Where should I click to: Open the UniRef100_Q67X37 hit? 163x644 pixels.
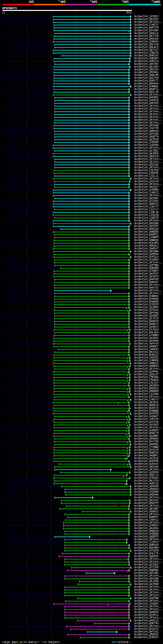(x=146, y=50)
